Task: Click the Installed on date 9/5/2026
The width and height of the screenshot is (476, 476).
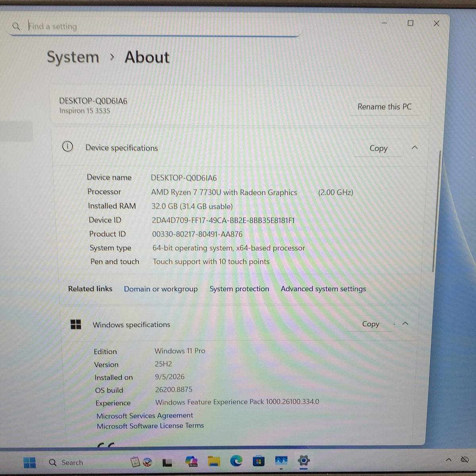Action: pos(170,377)
